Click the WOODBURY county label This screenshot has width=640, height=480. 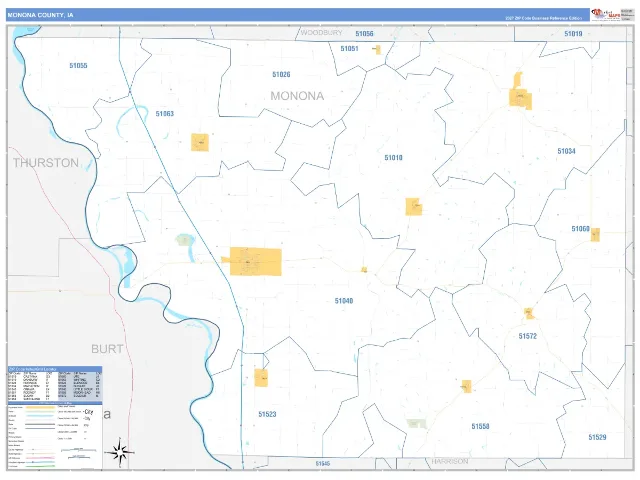[x=321, y=33]
